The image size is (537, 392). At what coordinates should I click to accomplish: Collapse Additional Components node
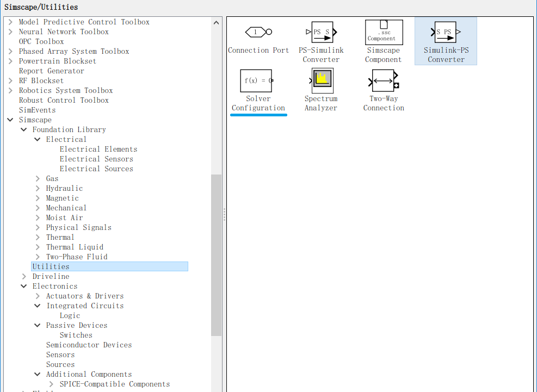(38, 375)
